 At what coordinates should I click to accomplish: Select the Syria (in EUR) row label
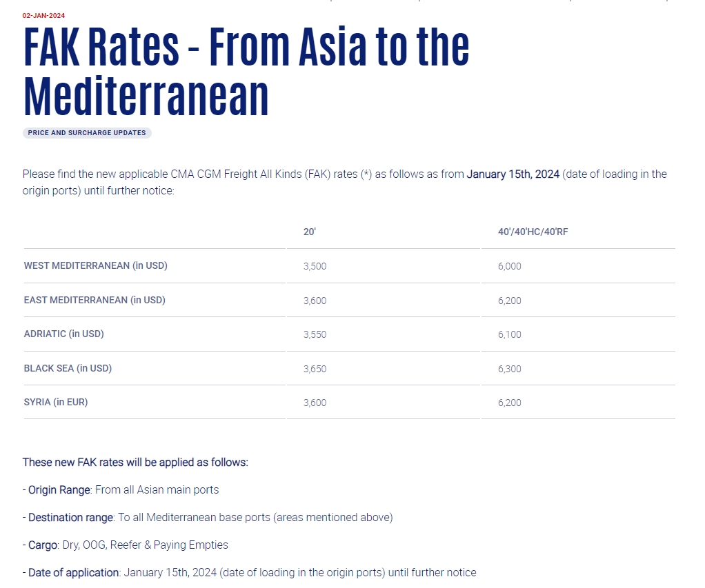[x=56, y=402]
